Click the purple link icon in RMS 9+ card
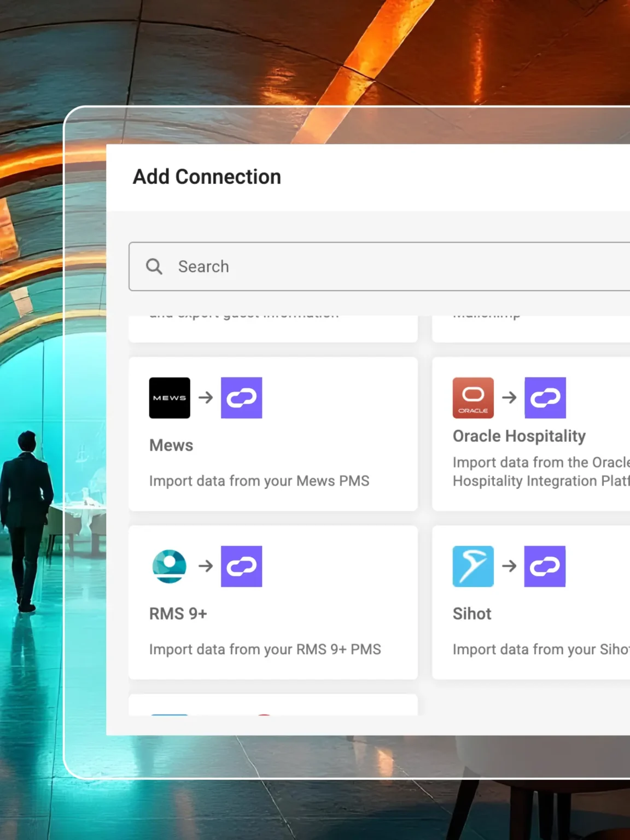Viewport: 630px width, 840px height. [x=241, y=566]
